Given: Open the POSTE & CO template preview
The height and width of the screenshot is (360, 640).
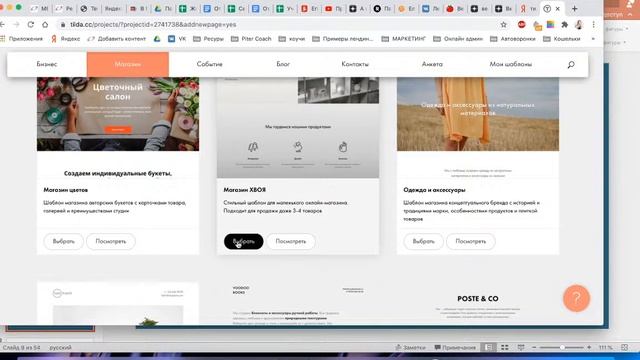Looking at the screenshot, I should tap(478, 304).
